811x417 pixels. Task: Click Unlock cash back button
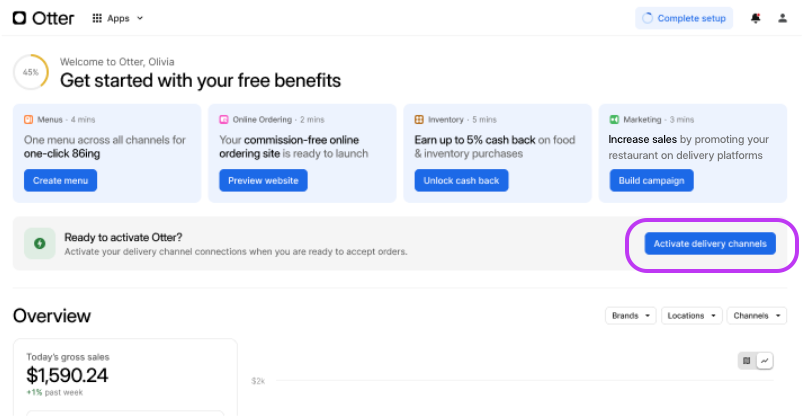(x=461, y=181)
